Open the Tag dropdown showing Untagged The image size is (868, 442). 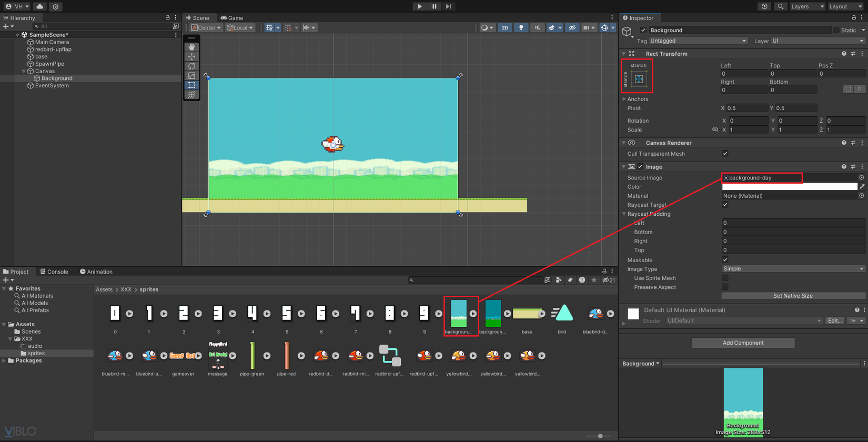[698, 41]
